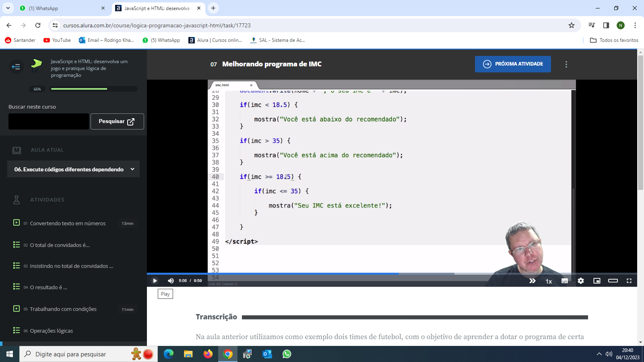
Task: Enter fullscreen video mode
Action: click(629, 281)
